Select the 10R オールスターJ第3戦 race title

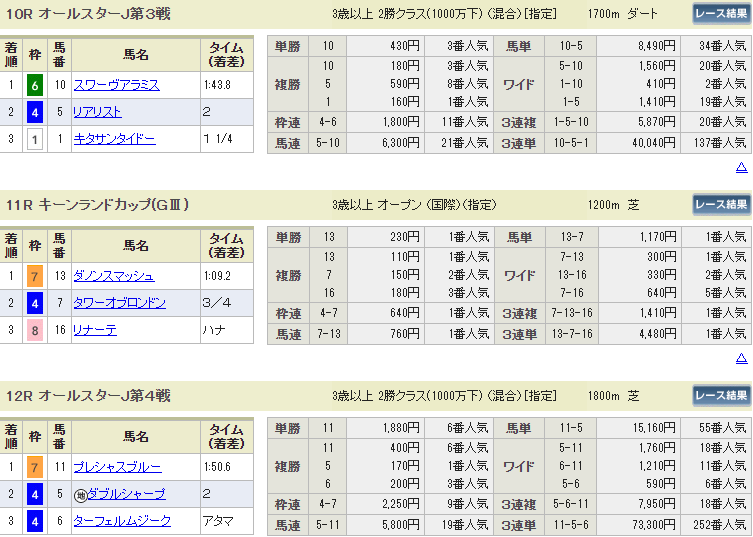[88, 13]
